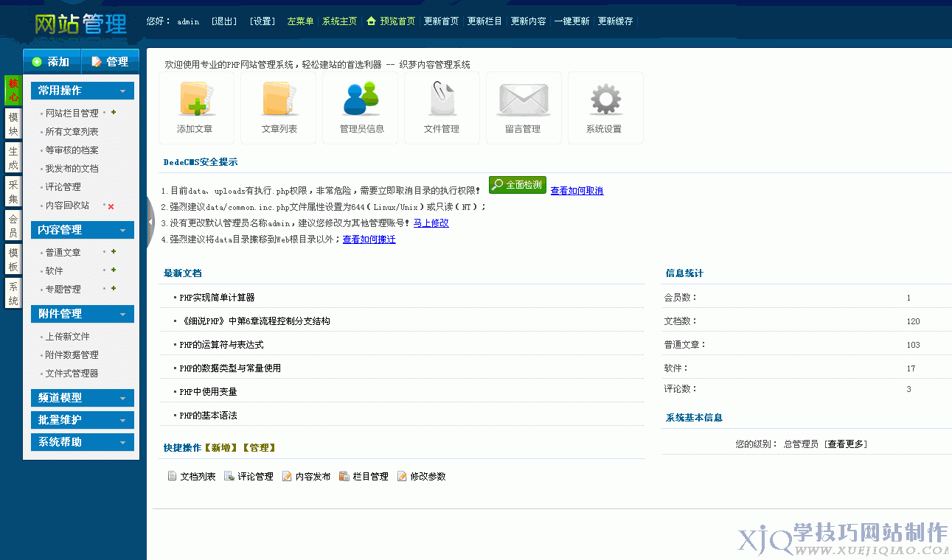
Task: Open the 马上修改 link
Action: 431,223
